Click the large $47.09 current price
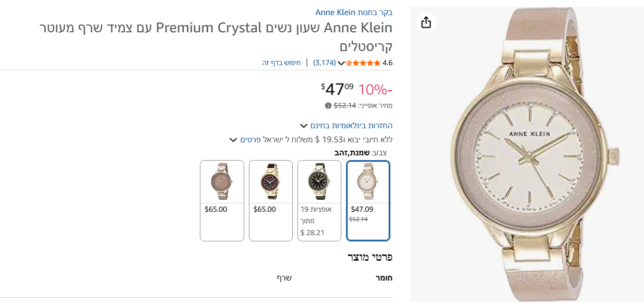 coord(337,89)
